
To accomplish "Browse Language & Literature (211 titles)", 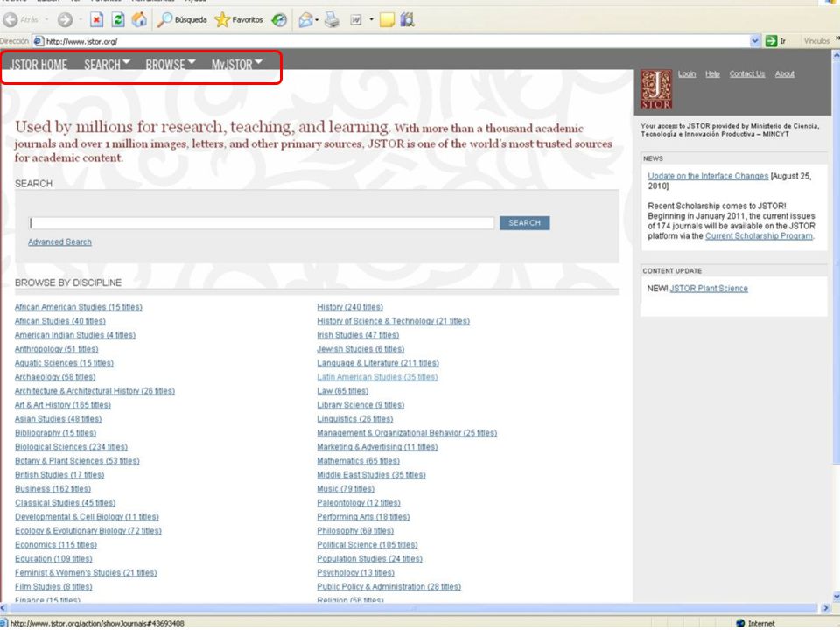I will [x=378, y=362].
